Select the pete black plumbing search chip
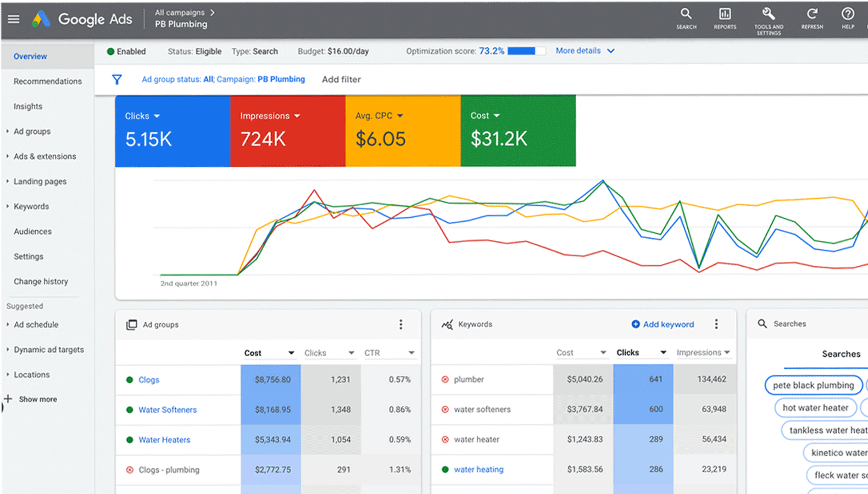The image size is (868, 494). click(814, 385)
